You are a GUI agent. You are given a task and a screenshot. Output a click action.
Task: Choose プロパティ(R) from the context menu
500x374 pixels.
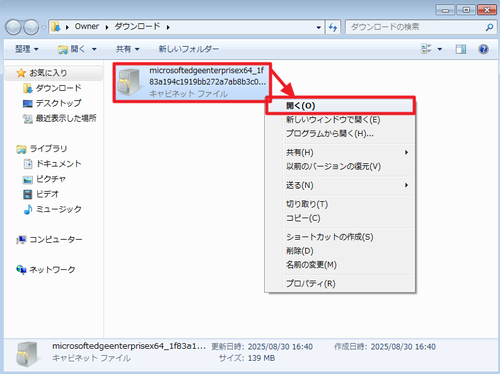[x=340, y=283]
